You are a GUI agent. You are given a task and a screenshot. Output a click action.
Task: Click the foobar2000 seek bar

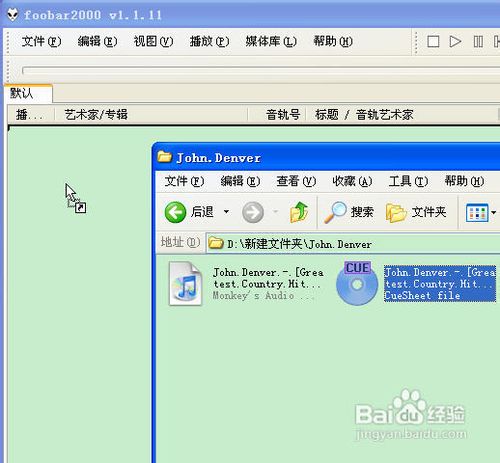pos(261,70)
